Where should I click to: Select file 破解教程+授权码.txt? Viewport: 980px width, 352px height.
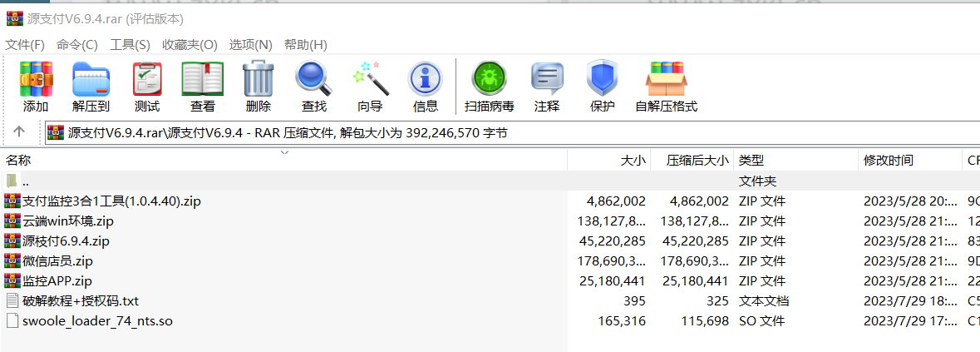81,301
